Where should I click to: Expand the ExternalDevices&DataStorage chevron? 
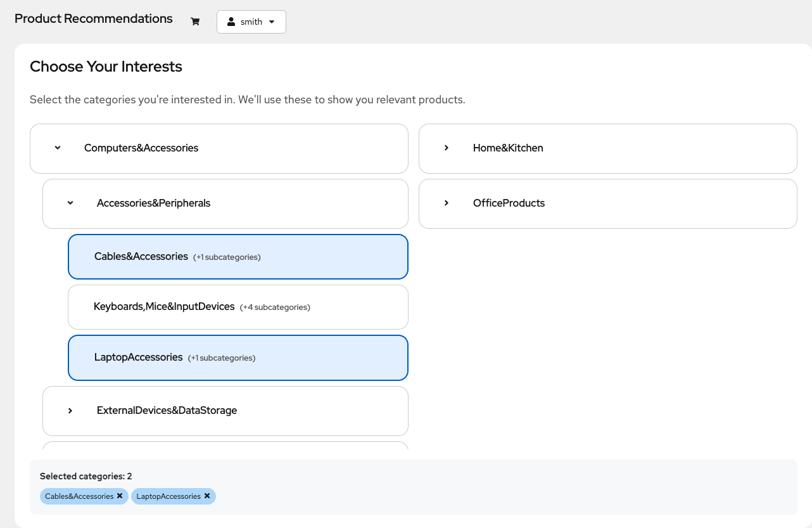click(70, 410)
